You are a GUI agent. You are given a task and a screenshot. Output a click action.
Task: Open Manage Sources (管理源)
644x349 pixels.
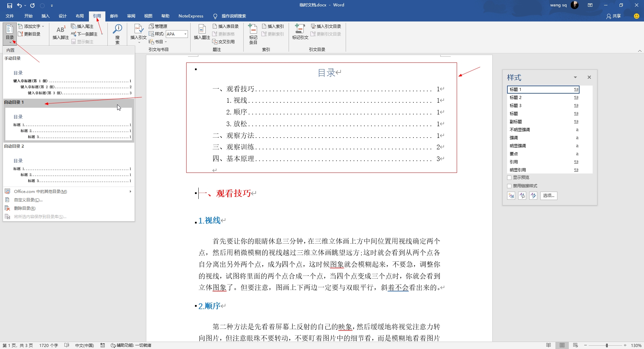[158, 26]
